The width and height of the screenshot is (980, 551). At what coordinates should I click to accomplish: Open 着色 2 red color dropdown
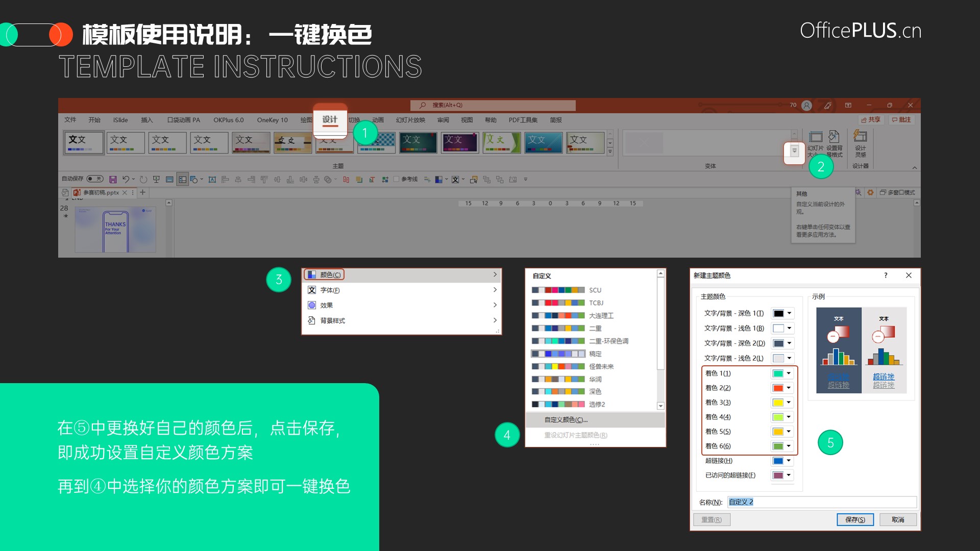coord(782,388)
